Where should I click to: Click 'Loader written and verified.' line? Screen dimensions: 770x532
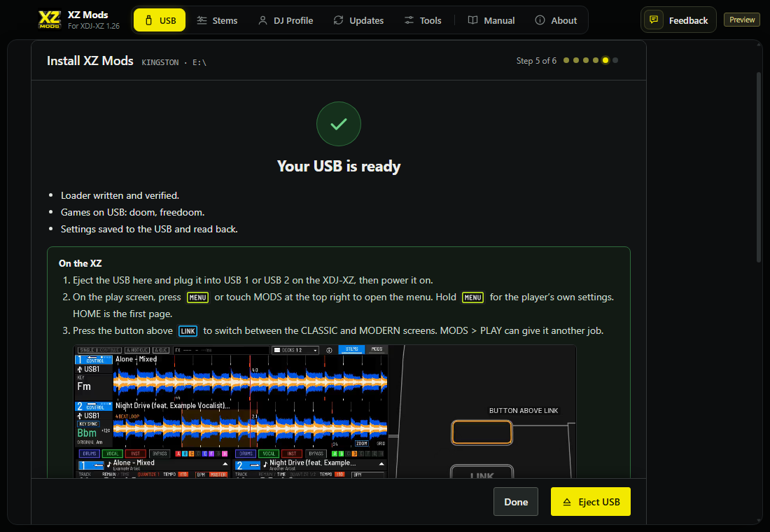[120, 195]
